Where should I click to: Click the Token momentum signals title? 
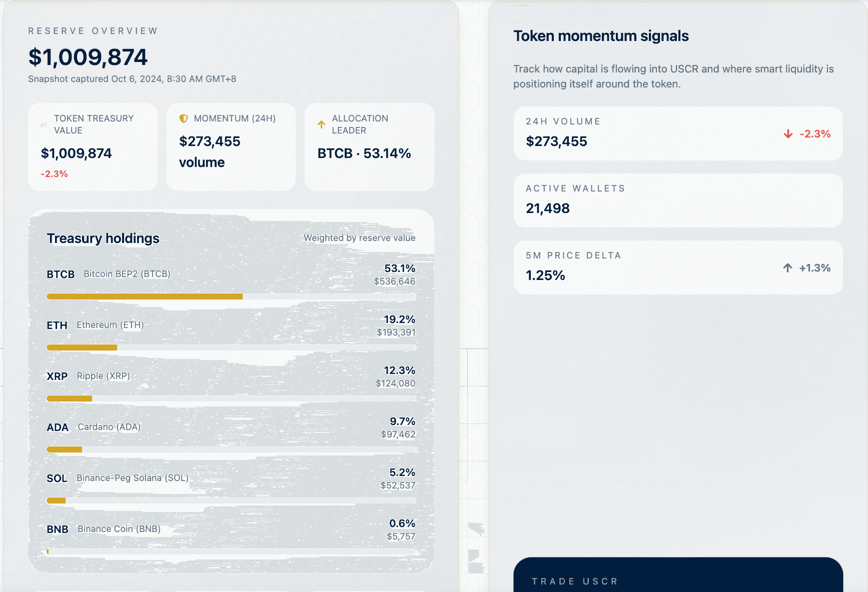click(601, 36)
